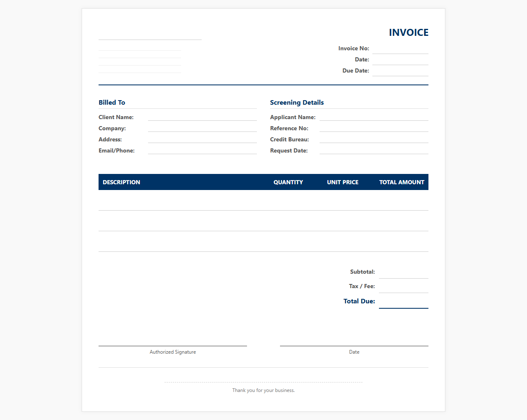Focus the Email/Phone input field
The width and height of the screenshot is (527, 420).
point(202,150)
